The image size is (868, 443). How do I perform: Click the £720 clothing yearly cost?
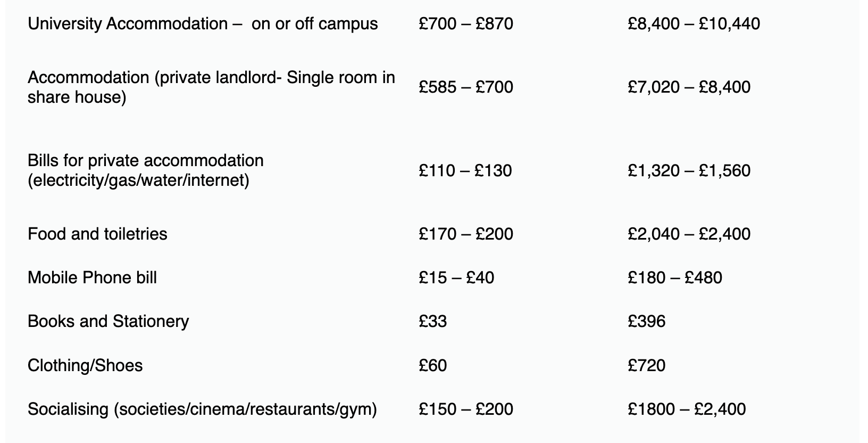click(646, 366)
